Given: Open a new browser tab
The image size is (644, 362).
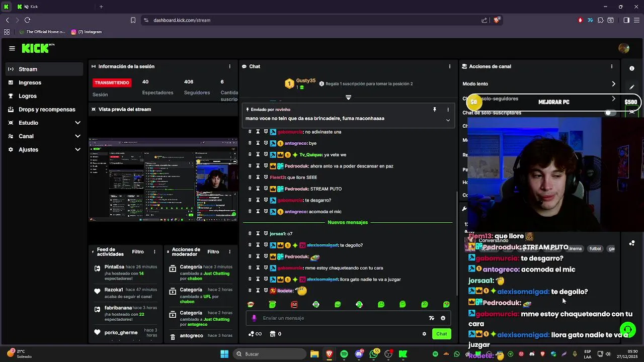Looking at the screenshot, I should pyautogui.click(x=101, y=7).
